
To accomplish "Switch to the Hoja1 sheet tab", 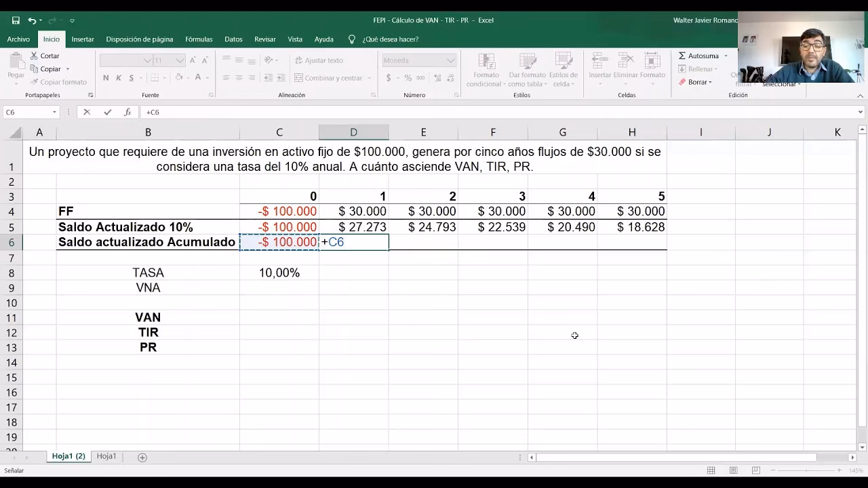I will point(106,456).
